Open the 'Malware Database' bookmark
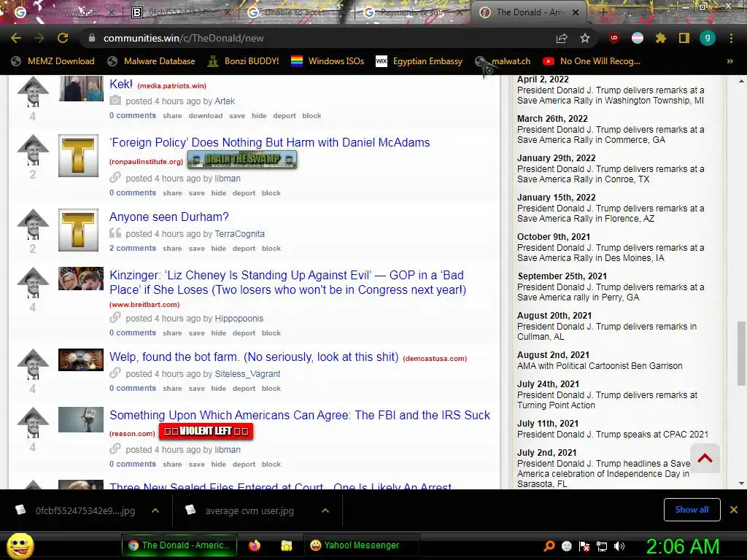Screen dimensions: 747x560 click(x=151, y=61)
